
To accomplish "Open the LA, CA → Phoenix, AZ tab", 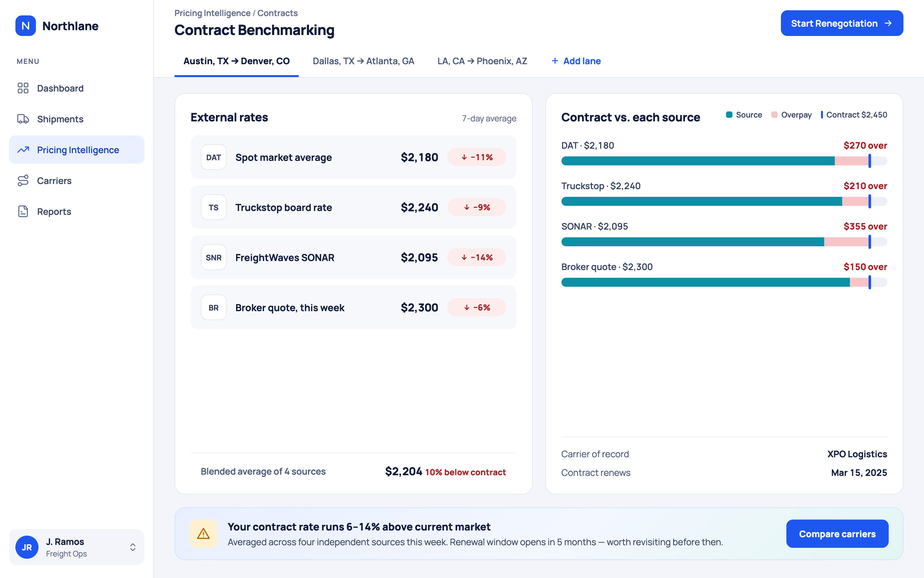I will 482,61.
